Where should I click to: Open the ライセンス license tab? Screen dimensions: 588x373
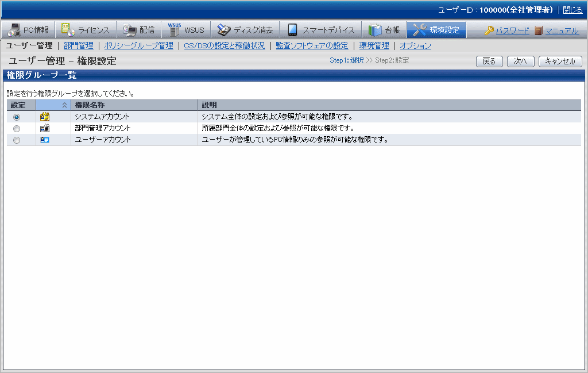[86, 30]
